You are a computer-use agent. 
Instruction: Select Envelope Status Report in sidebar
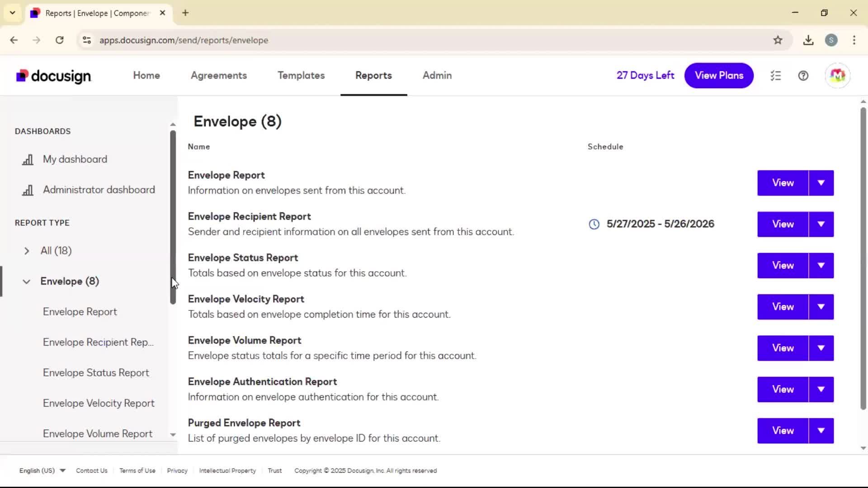96,373
